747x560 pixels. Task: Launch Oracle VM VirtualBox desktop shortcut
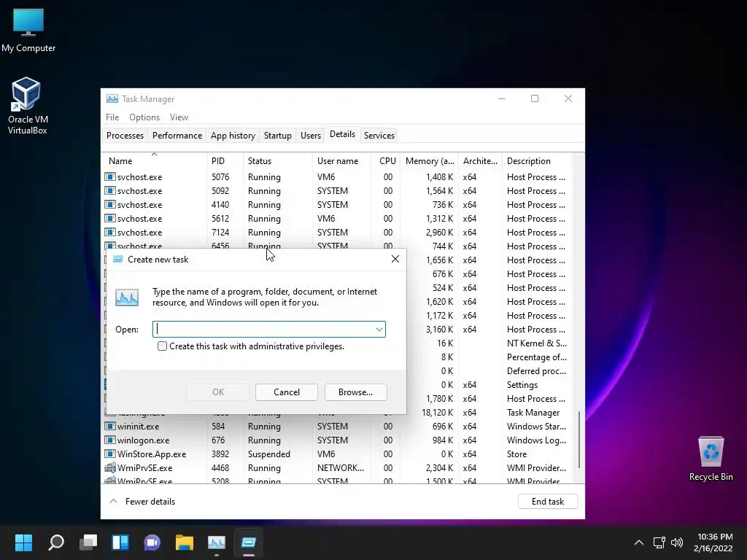pos(27,105)
